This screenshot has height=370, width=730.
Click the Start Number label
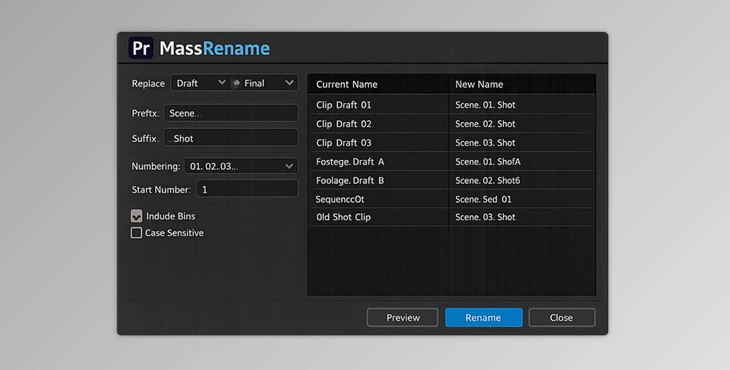pos(161,189)
